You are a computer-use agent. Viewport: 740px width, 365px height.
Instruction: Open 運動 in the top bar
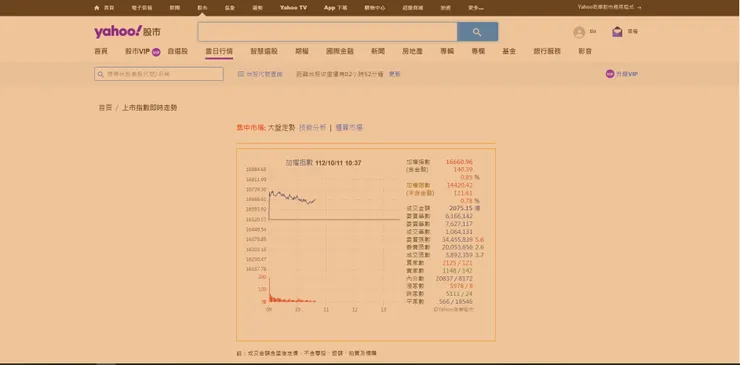(x=258, y=8)
